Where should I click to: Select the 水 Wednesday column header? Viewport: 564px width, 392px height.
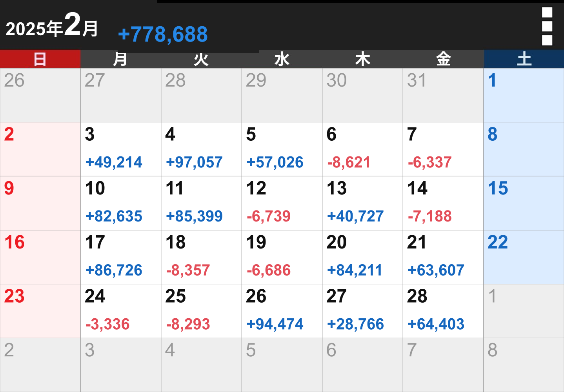click(x=282, y=59)
